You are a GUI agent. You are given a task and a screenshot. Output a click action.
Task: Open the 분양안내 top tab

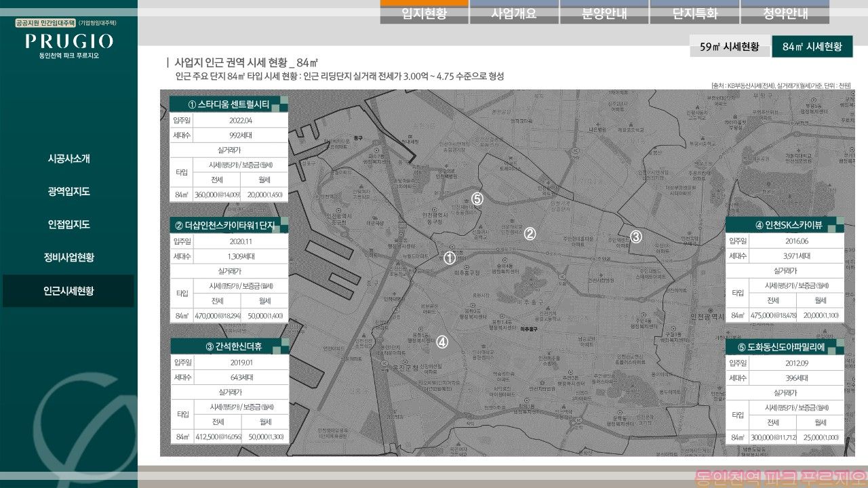point(604,12)
